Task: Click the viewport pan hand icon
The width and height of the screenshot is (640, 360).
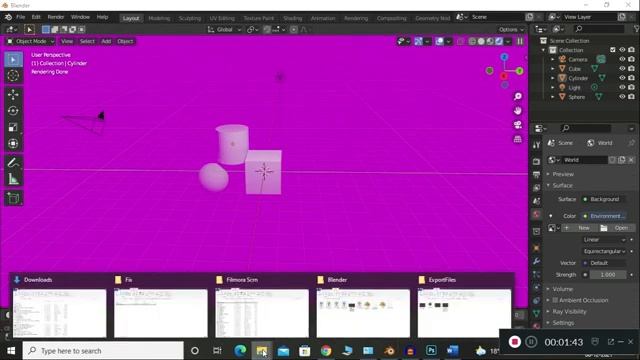Action: click(518, 111)
